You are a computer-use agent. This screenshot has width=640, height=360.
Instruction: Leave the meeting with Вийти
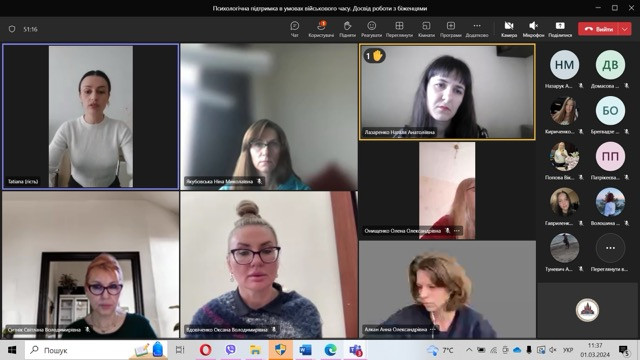(x=599, y=29)
